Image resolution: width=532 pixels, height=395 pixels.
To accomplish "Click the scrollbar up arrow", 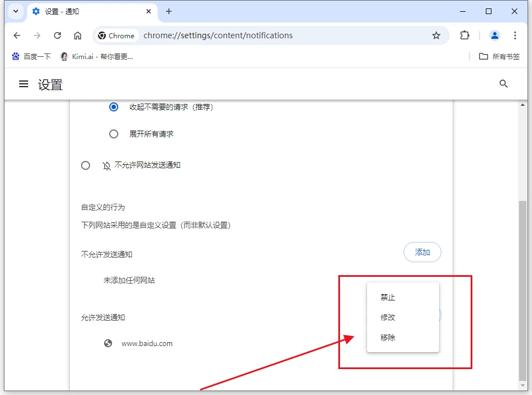I will click(522, 105).
